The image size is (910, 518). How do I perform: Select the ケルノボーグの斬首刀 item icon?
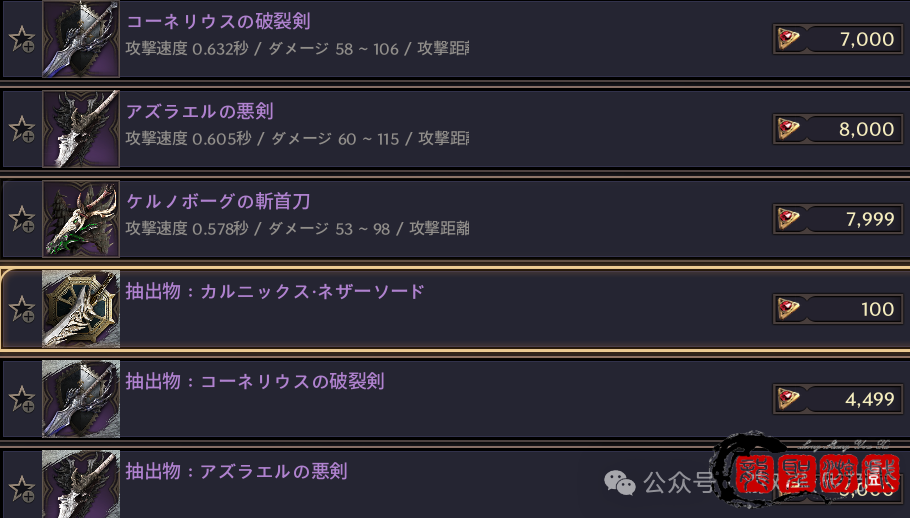click(x=81, y=219)
